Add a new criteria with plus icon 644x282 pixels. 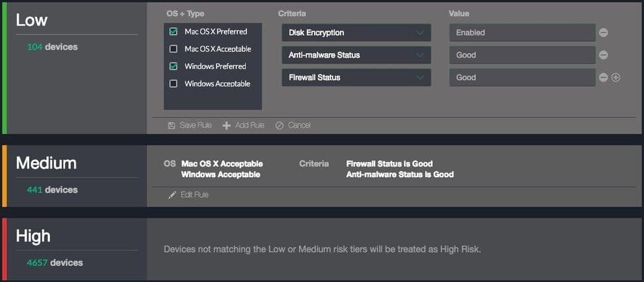[x=616, y=78]
